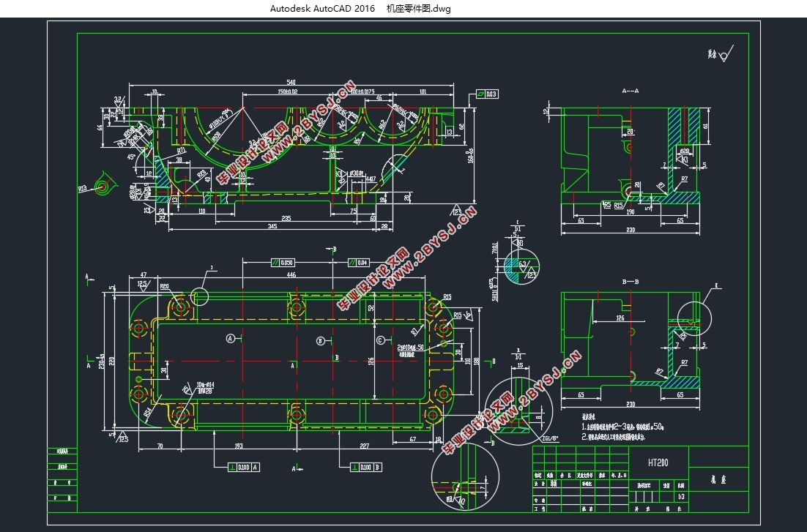807x532 pixels.
Task: Select the 0.100 B perpendicularity frame
Action: (x=366, y=467)
